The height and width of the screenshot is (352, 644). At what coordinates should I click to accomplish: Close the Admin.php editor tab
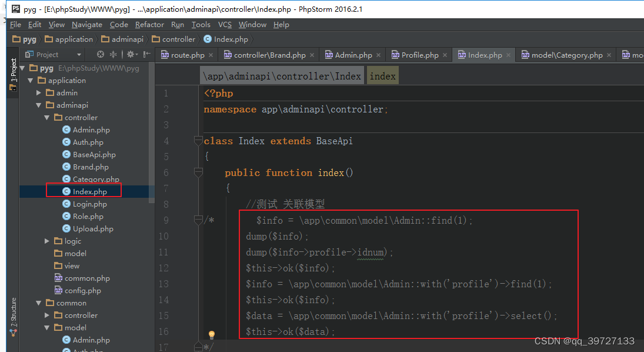378,55
